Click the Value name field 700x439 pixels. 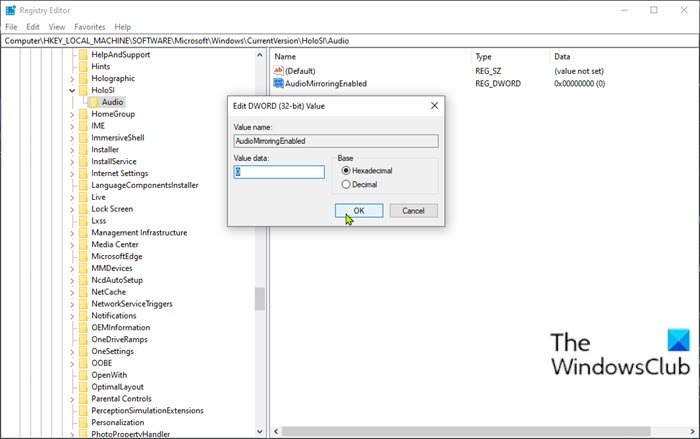point(336,141)
